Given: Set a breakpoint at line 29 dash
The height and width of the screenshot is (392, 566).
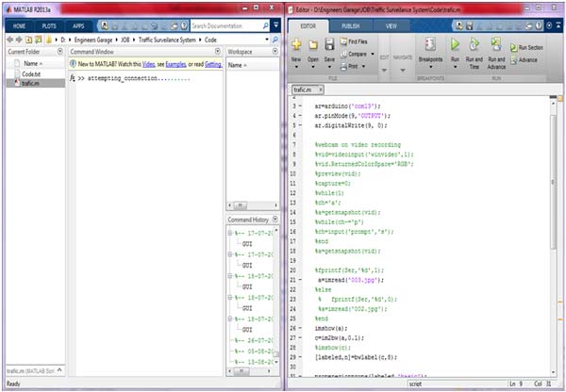Looking at the screenshot, I should [300, 357].
